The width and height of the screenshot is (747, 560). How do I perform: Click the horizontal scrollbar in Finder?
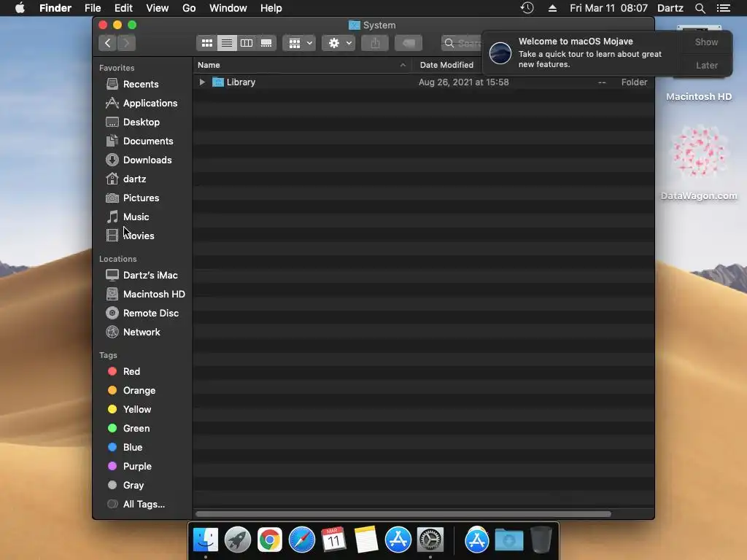click(403, 514)
